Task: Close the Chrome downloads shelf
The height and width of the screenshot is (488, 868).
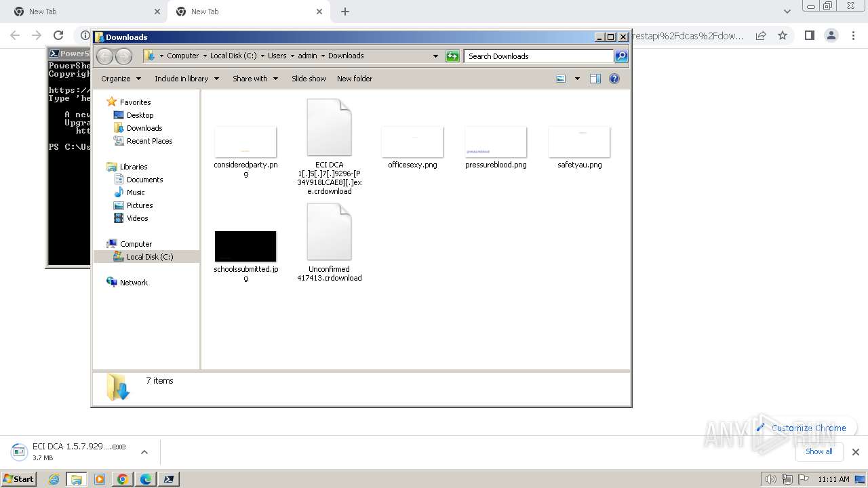Action: click(856, 452)
